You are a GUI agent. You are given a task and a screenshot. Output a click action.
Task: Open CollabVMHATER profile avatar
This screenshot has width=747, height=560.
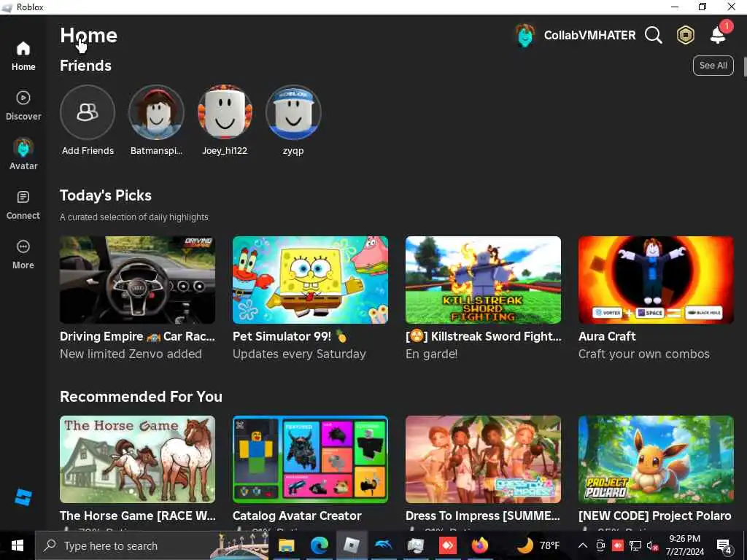[x=525, y=35]
